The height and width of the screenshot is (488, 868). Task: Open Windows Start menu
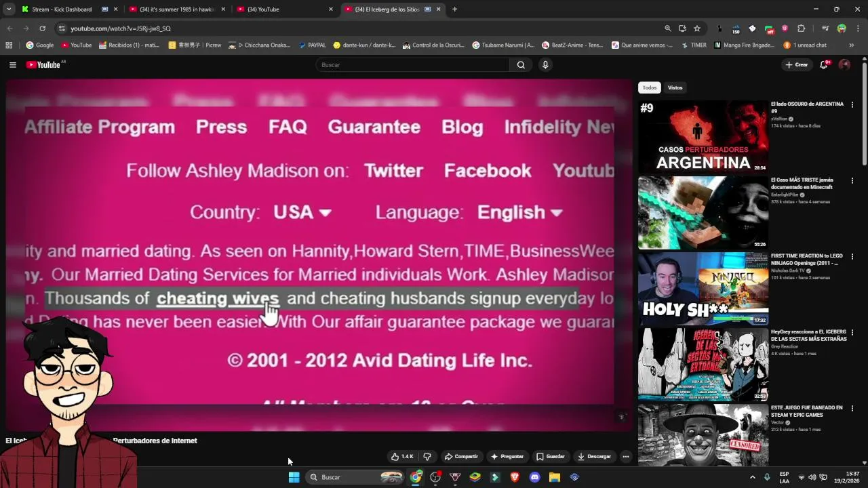294,477
